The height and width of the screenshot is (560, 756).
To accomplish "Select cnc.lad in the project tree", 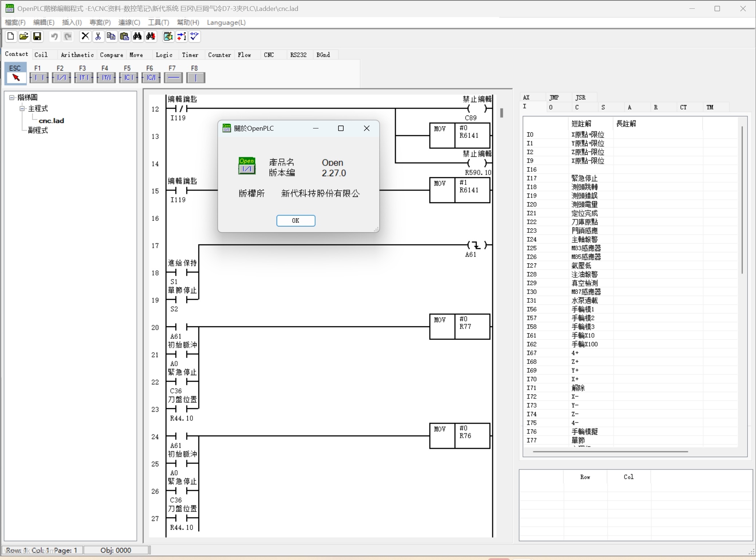I will point(51,120).
